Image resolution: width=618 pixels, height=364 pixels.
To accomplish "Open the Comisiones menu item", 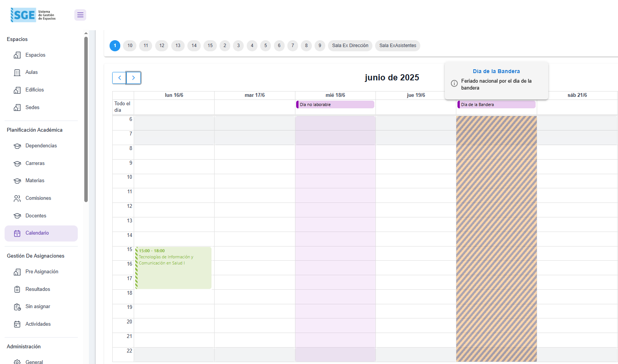I will pyautogui.click(x=41, y=198).
